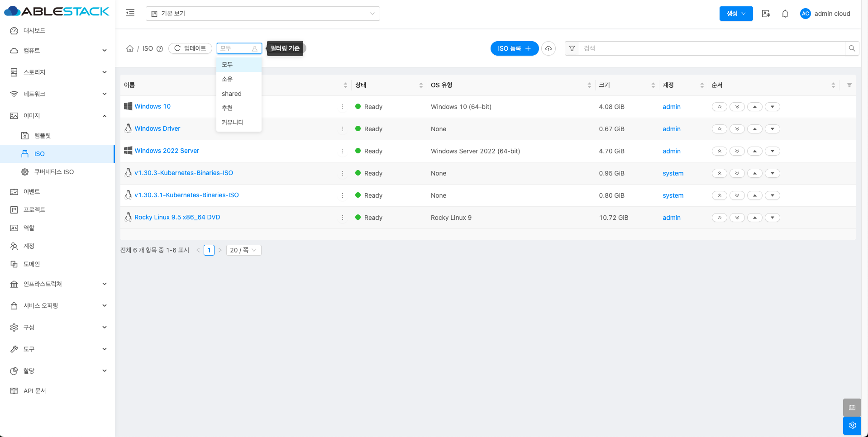Open the Rocky Linux 9.5 x86_64 DVD link
This screenshot has height=437, width=868.
[177, 217]
